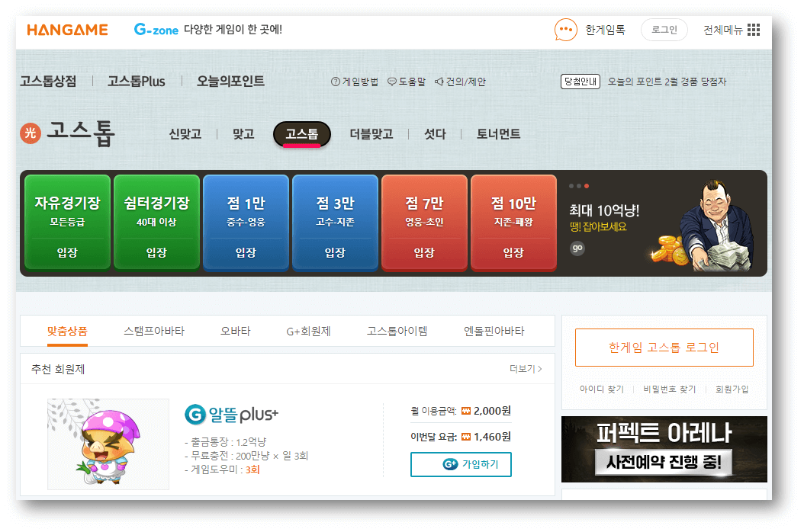This screenshot has height=532, width=804.
Task: Open the 한게임톡 speech bubble icon
Action: click(564, 29)
